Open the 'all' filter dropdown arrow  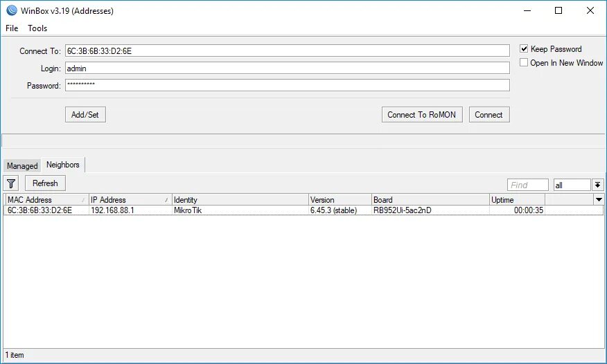[598, 185]
